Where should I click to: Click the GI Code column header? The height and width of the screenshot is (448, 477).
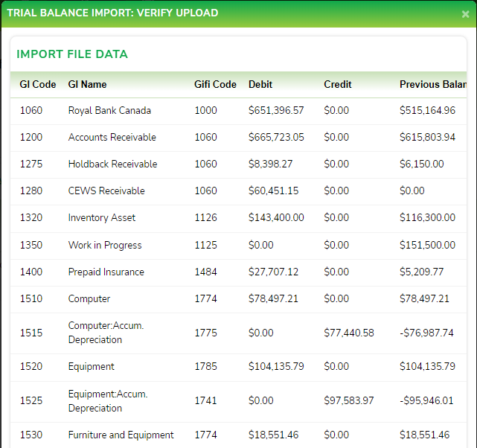click(38, 84)
